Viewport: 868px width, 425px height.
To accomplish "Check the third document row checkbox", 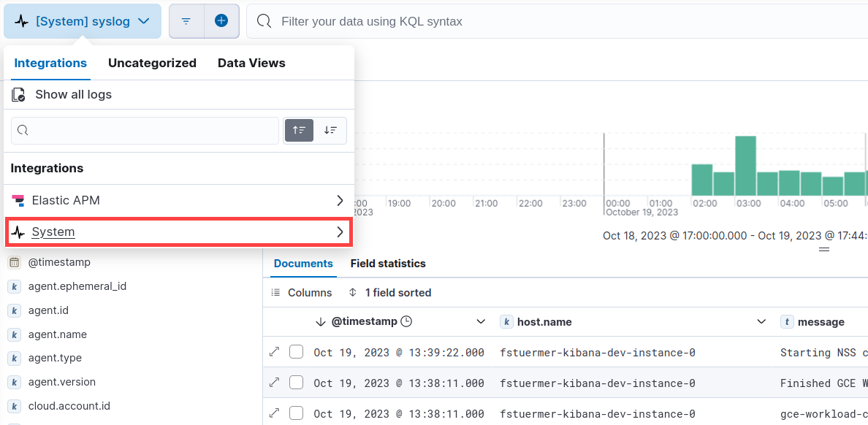I will (x=296, y=413).
